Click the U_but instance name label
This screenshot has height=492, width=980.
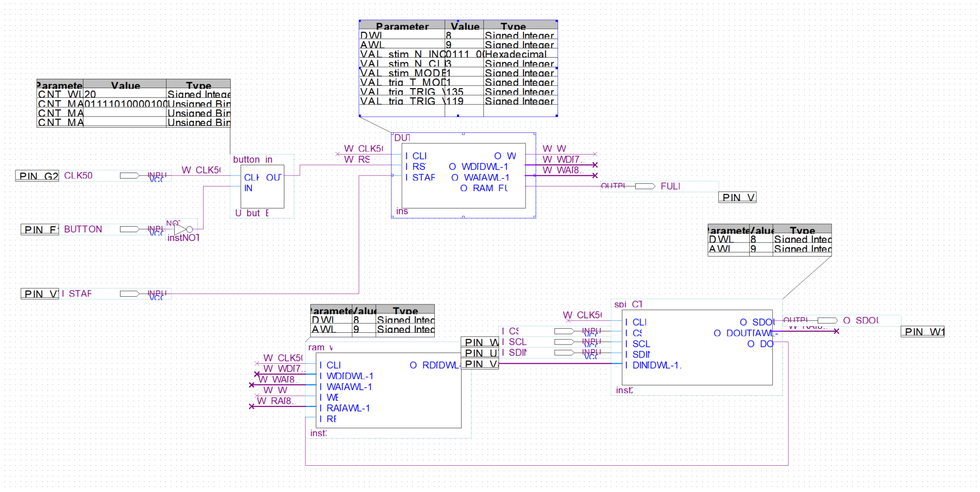point(252,213)
